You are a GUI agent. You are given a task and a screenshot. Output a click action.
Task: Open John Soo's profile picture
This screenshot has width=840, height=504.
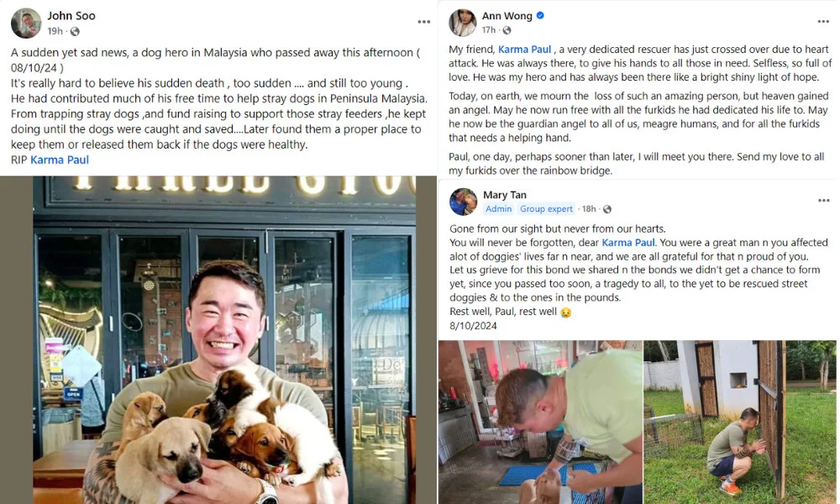(26, 23)
